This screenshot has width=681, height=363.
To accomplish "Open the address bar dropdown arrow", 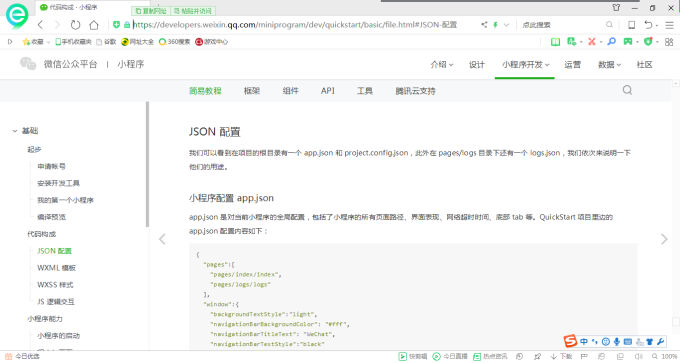I will 506,25.
